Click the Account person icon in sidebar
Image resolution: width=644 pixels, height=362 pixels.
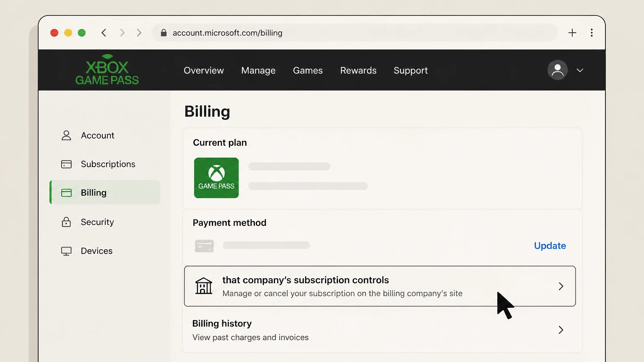[66, 135]
